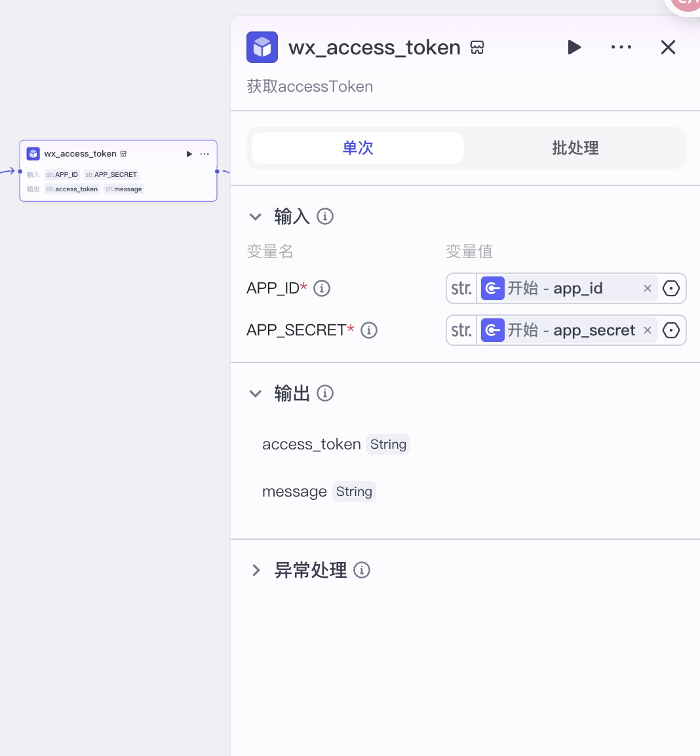Click the String type badge beside message
700x756 pixels.
(354, 491)
